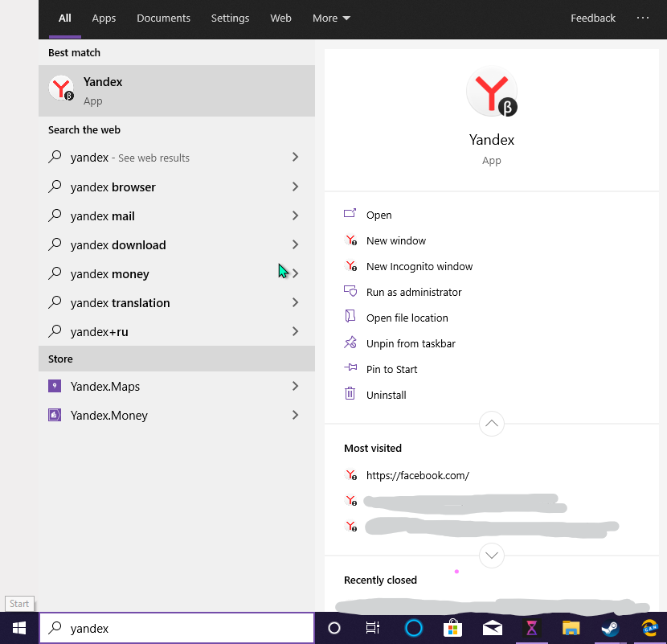Click the Yandex.Money store icon

[x=55, y=415]
